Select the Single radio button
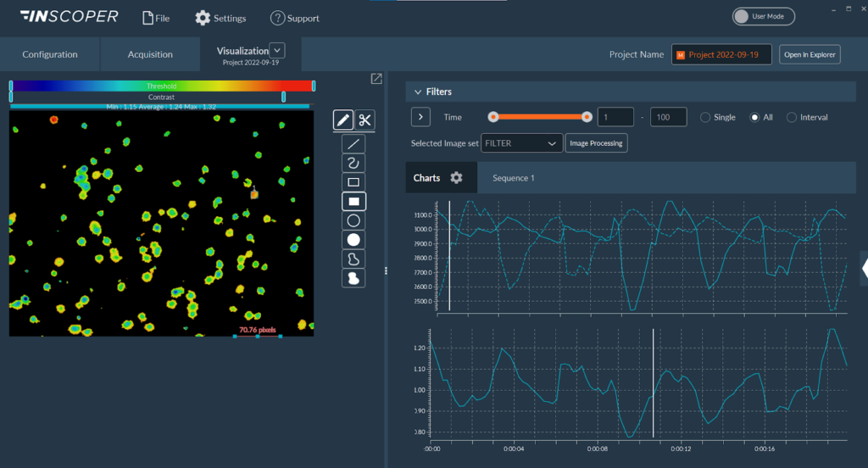The height and width of the screenshot is (468, 868). click(x=705, y=117)
